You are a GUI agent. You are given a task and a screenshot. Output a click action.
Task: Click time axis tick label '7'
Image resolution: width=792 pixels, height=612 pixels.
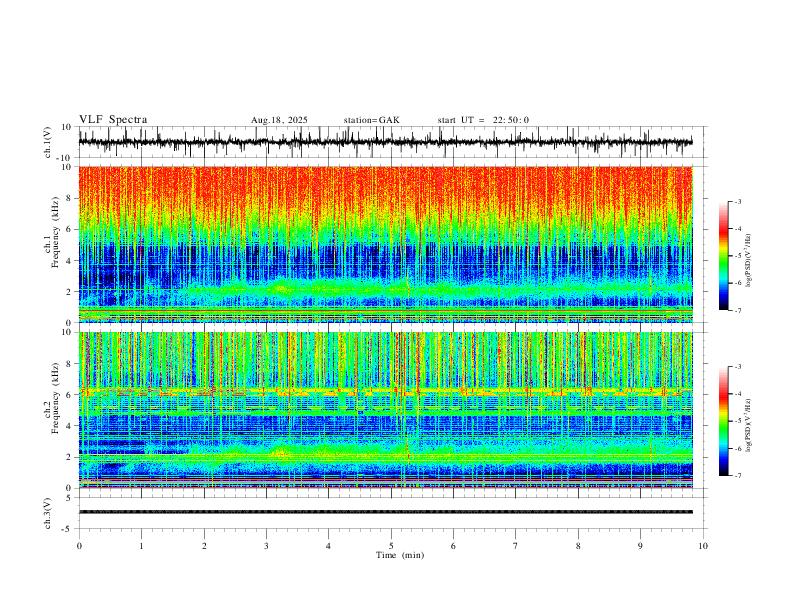[516, 546]
